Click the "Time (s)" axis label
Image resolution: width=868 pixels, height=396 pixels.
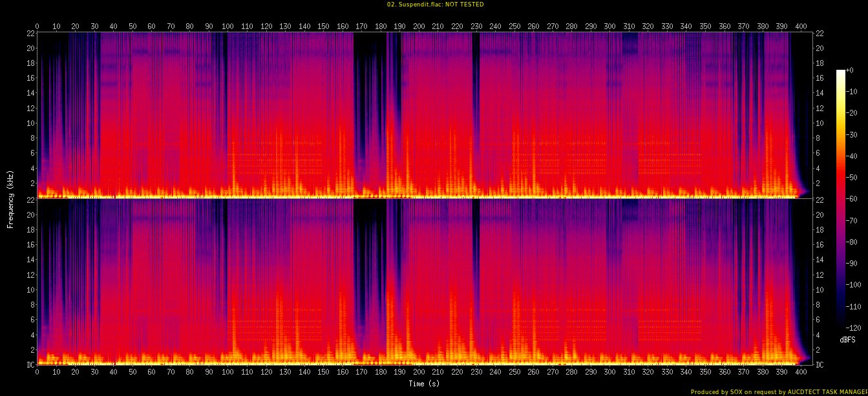424,384
